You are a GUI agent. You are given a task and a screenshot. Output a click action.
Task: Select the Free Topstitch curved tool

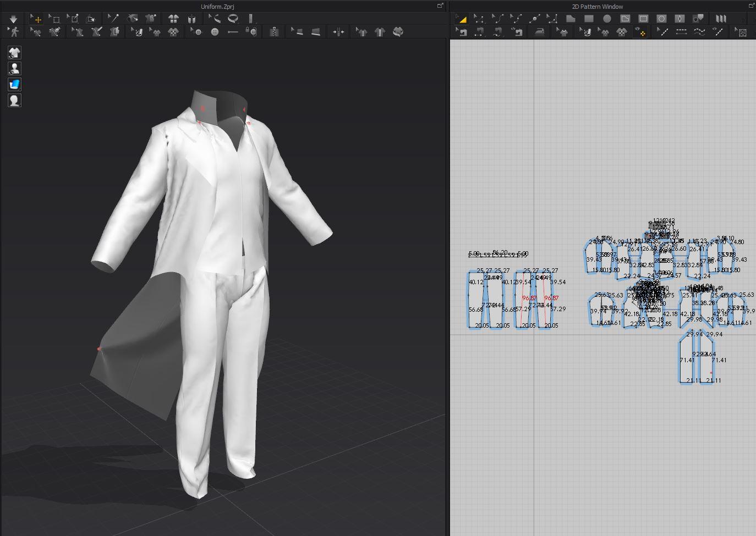(x=699, y=32)
